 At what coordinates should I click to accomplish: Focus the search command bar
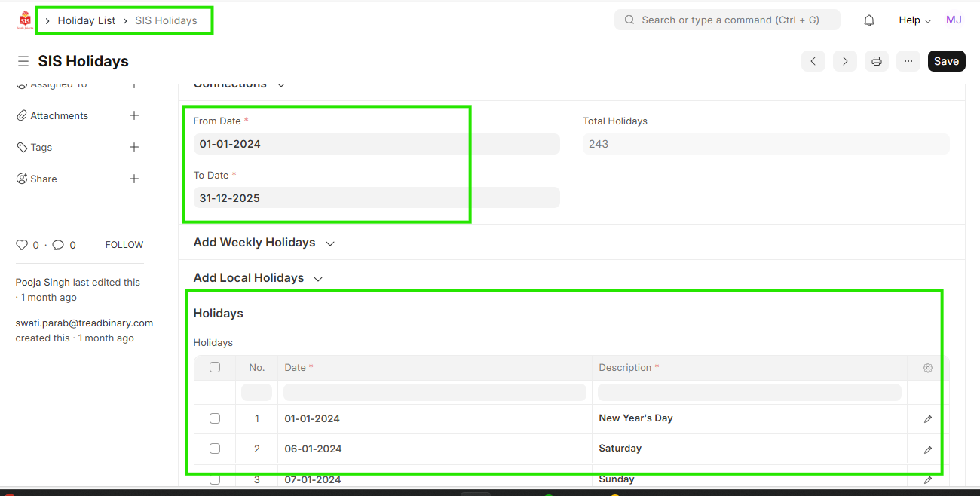click(727, 20)
